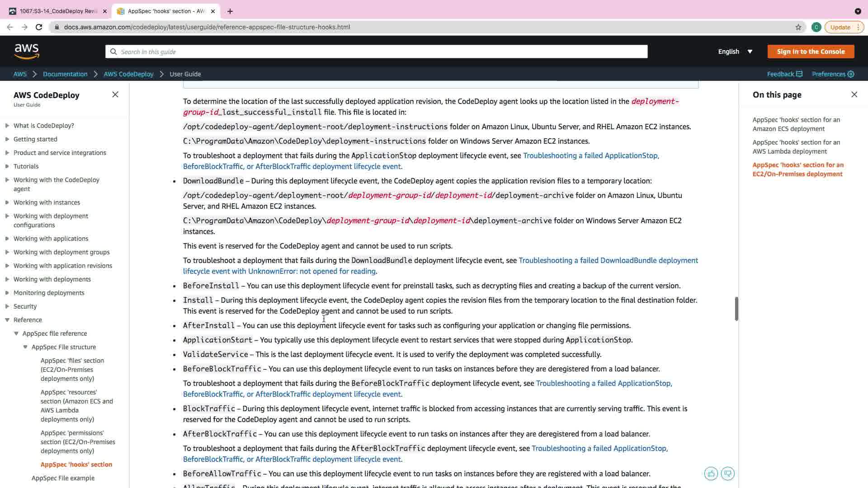
Task: Open AppSpec File example page in sidebar
Action: click(63, 478)
